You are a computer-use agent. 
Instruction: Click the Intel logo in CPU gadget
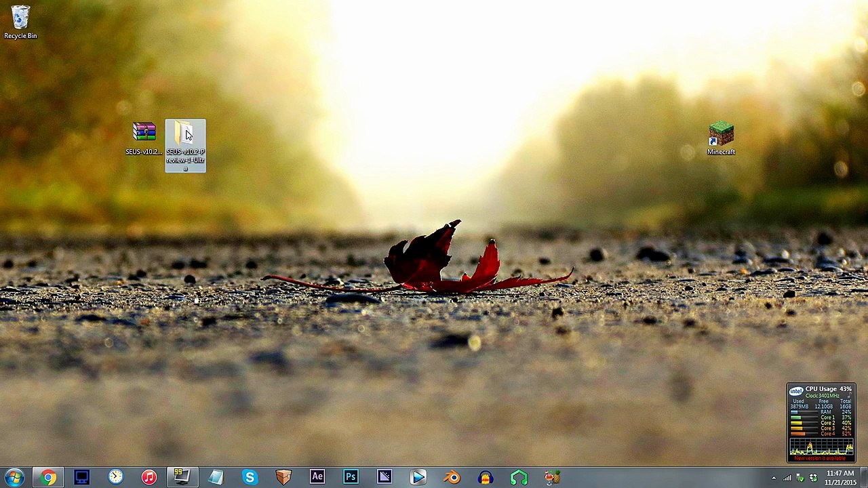pos(796,391)
